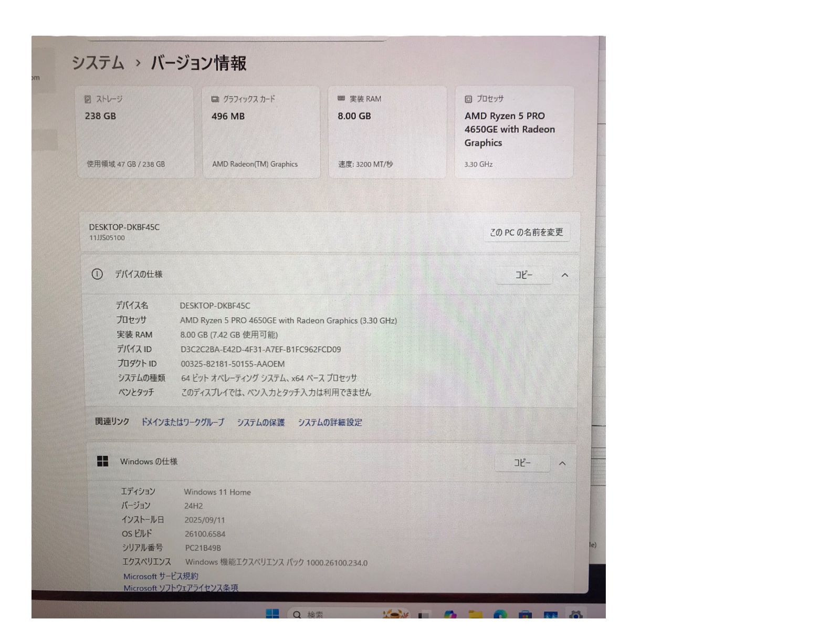Collapse the デバイスの仕様 section chevron
Viewport: 840px width, 630px height.
[x=565, y=275]
